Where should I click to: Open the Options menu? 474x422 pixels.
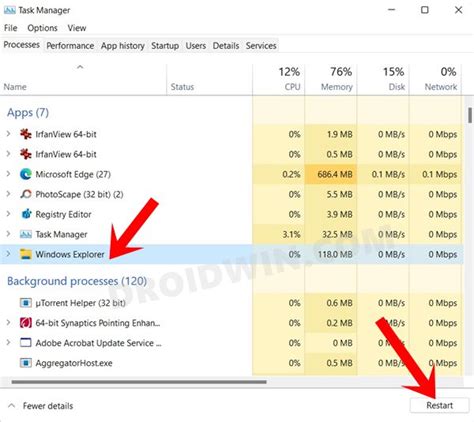tap(42, 28)
